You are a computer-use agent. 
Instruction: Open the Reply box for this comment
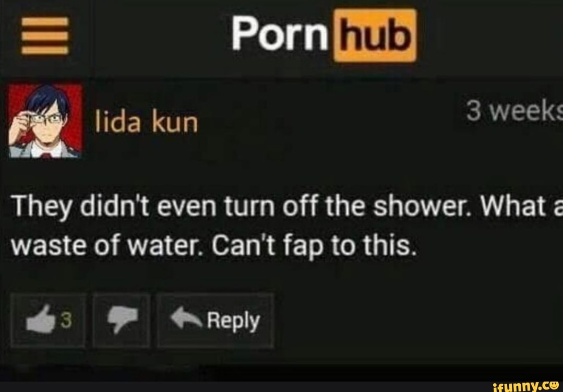(x=215, y=320)
